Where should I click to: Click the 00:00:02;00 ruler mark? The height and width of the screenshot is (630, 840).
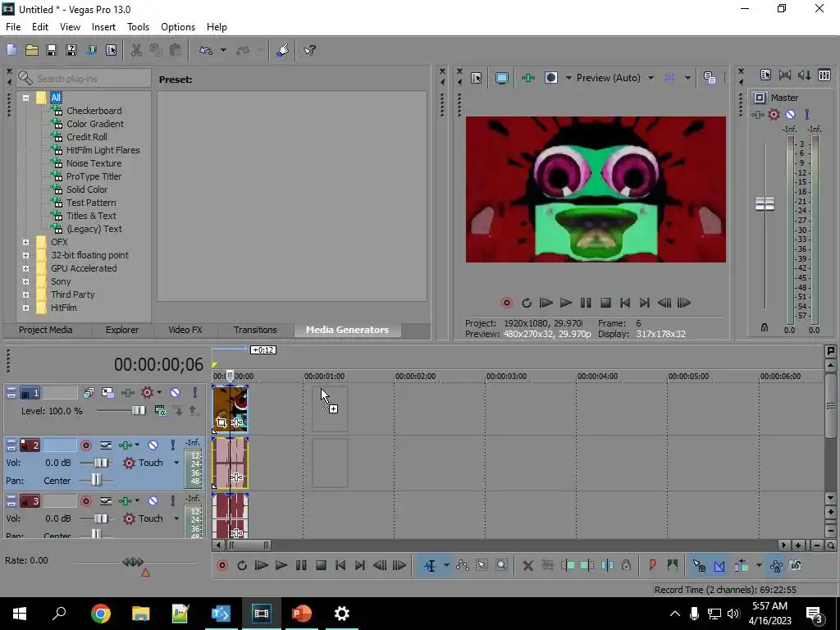[x=415, y=377]
